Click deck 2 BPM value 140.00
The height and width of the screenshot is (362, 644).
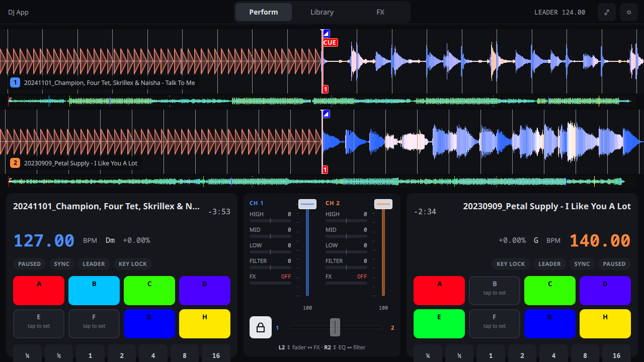[600, 240]
